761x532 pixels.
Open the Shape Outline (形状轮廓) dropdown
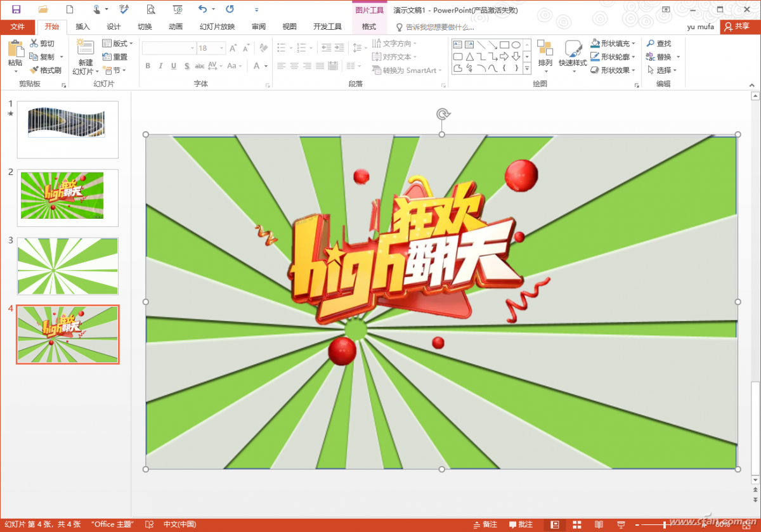pyautogui.click(x=613, y=57)
